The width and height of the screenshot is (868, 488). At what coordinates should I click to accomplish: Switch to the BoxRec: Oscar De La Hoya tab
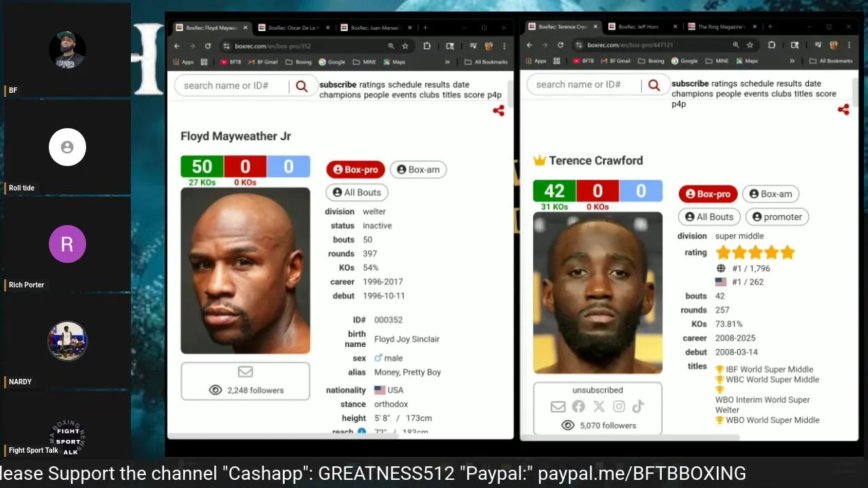(x=294, y=28)
